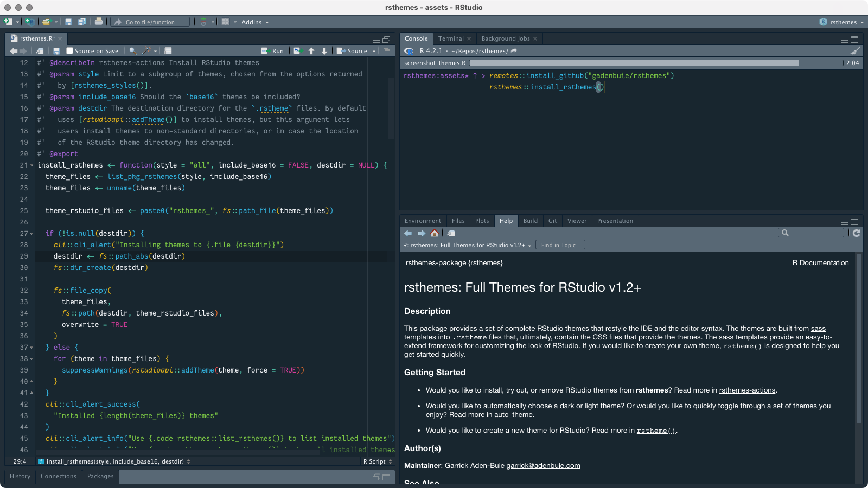Save the current document from the main toolbar

coord(68,22)
